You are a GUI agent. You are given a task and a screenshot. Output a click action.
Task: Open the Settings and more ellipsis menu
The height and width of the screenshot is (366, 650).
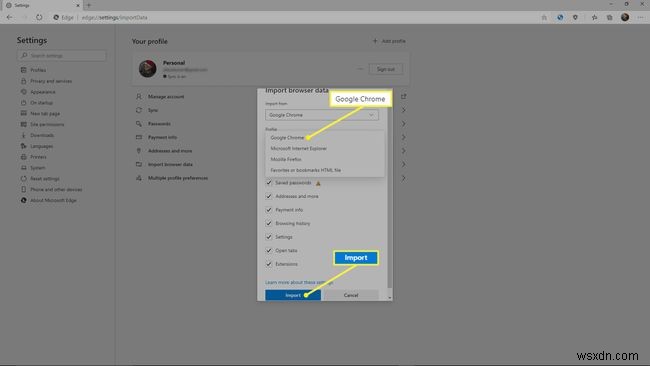coord(641,17)
